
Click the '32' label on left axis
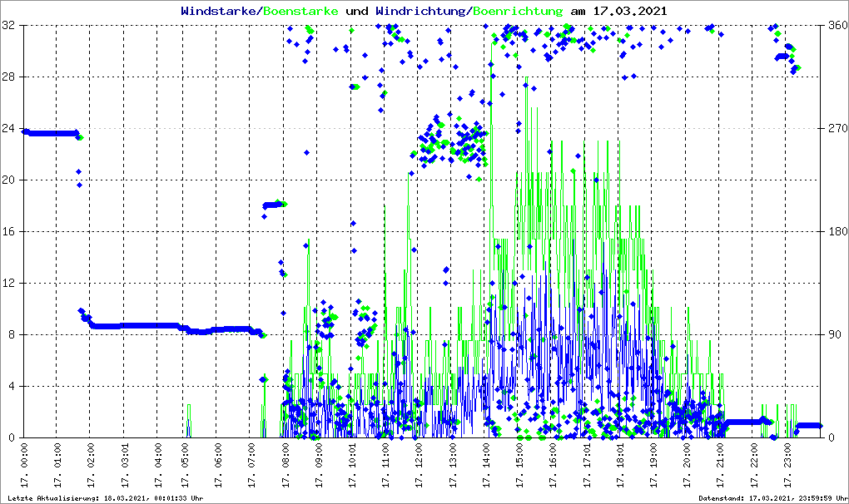[x=9, y=26]
